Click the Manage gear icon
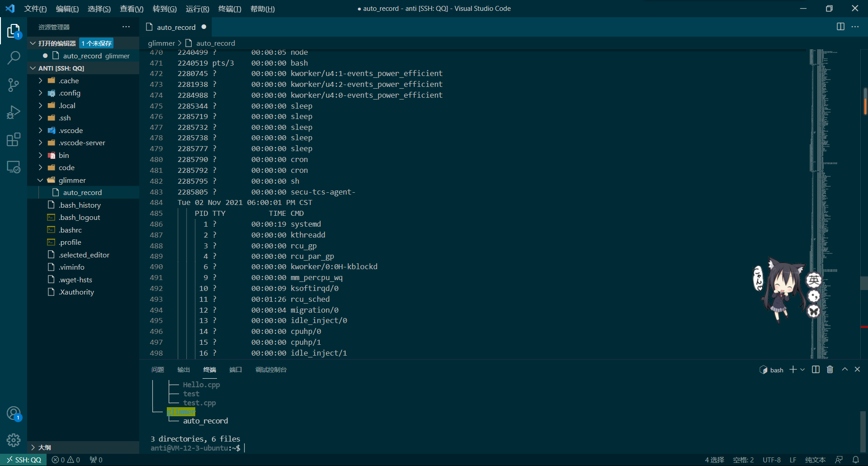868x466 pixels. [x=14, y=440]
